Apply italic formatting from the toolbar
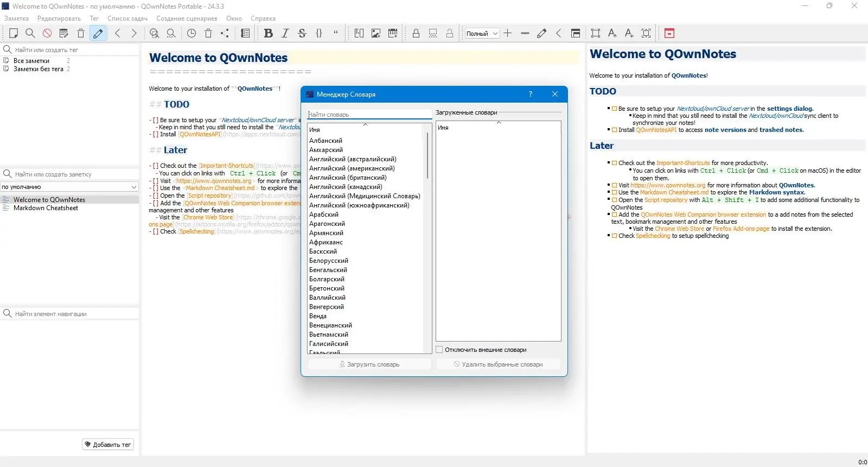868x467 pixels. tap(285, 33)
